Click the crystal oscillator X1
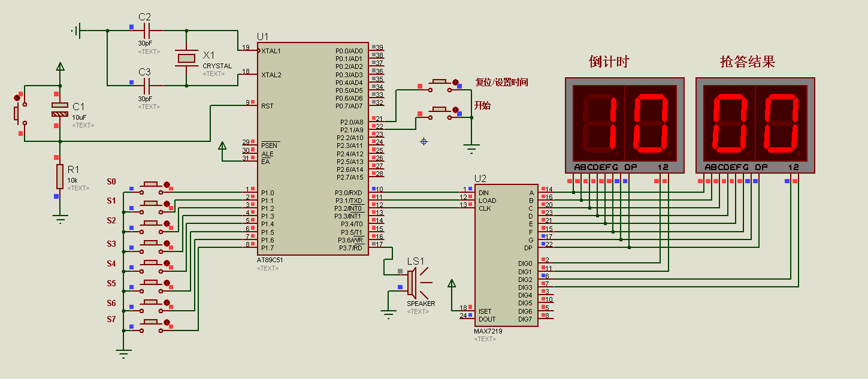The width and height of the screenshot is (868, 379). pos(186,58)
